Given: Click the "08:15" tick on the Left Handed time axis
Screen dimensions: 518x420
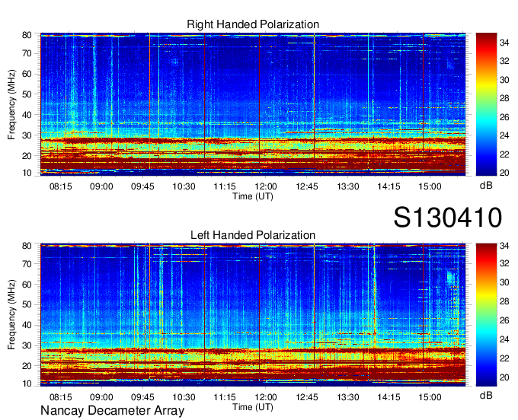Looking at the screenshot, I should click(x=60, y=397).
